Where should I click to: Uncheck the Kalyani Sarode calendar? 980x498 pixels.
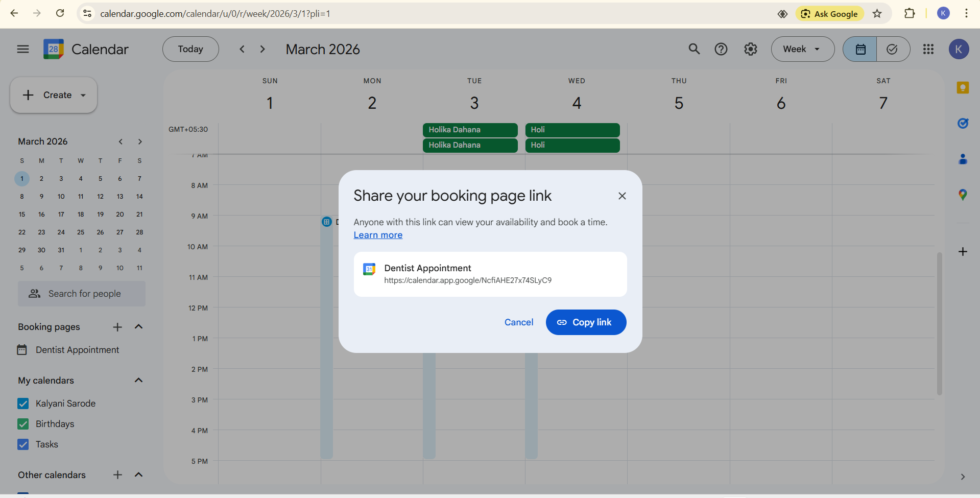coord(23,404)
